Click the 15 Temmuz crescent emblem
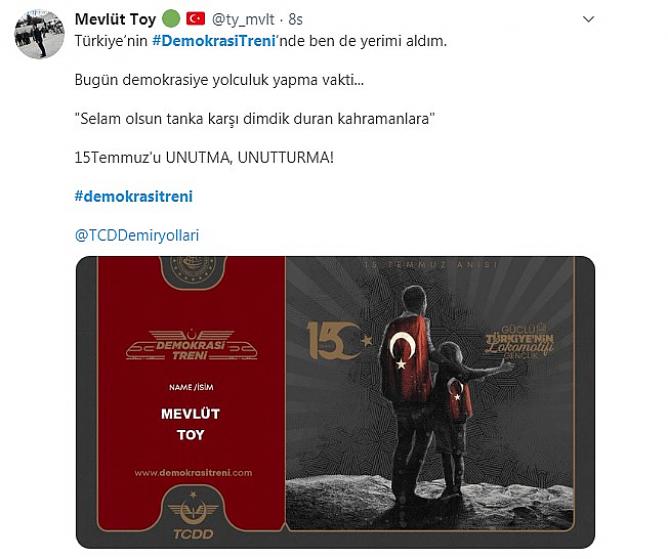The height and width of the screenshot is (559, 668). 339,340
